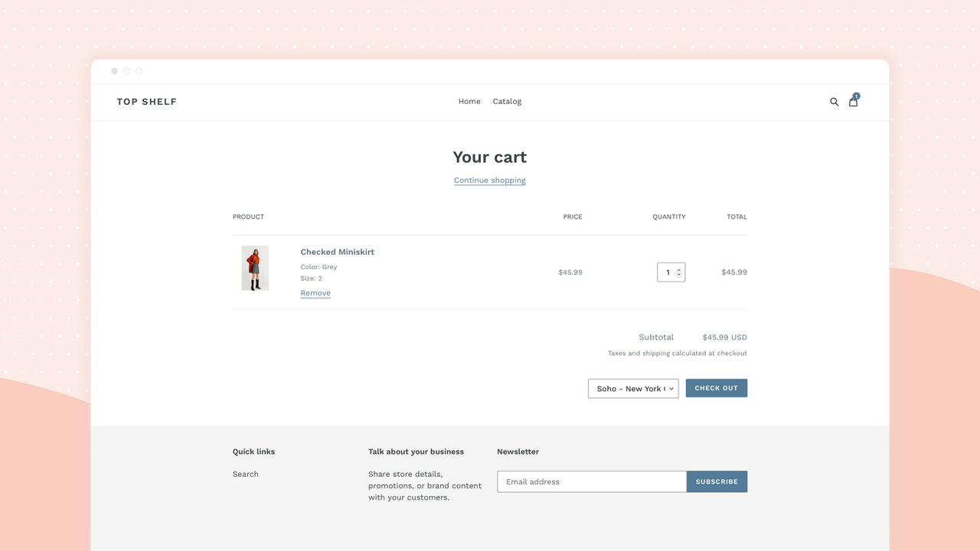980x551 pixels.
Task: Click the Email address input field
Action: point(591,481)
